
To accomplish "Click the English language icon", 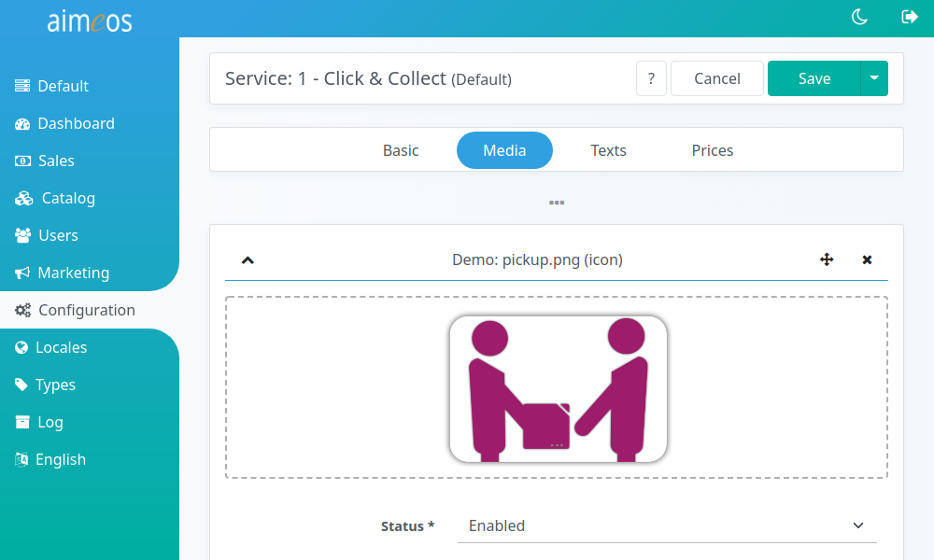I will (x=21, y=459).
